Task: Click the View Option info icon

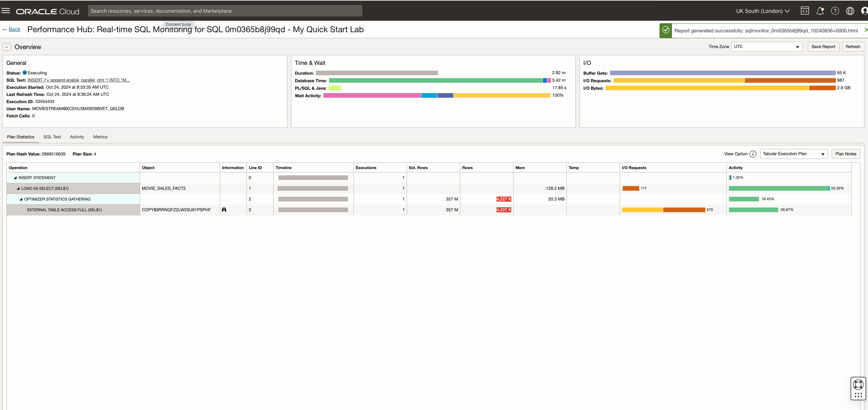Action: [x=753, y=154]
